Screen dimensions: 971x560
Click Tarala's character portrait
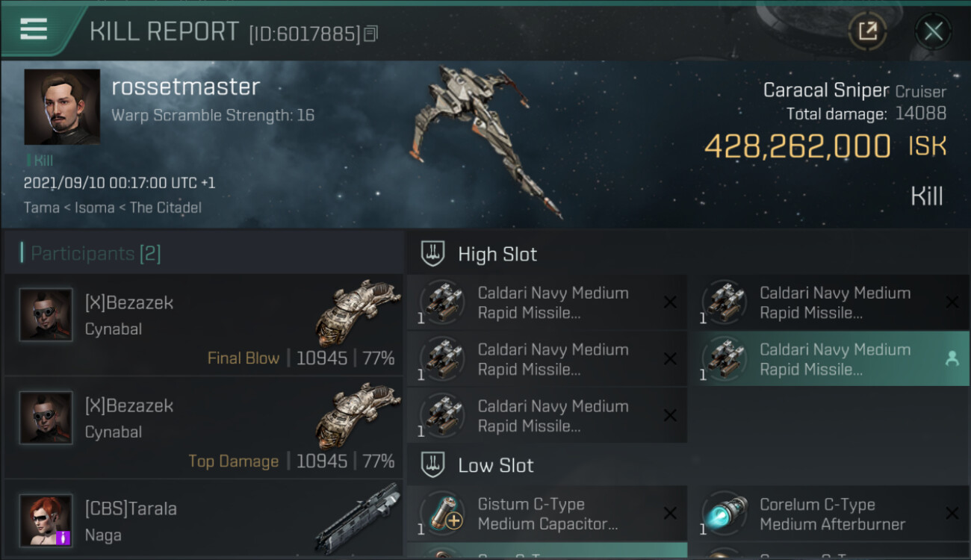click(46, 520)
